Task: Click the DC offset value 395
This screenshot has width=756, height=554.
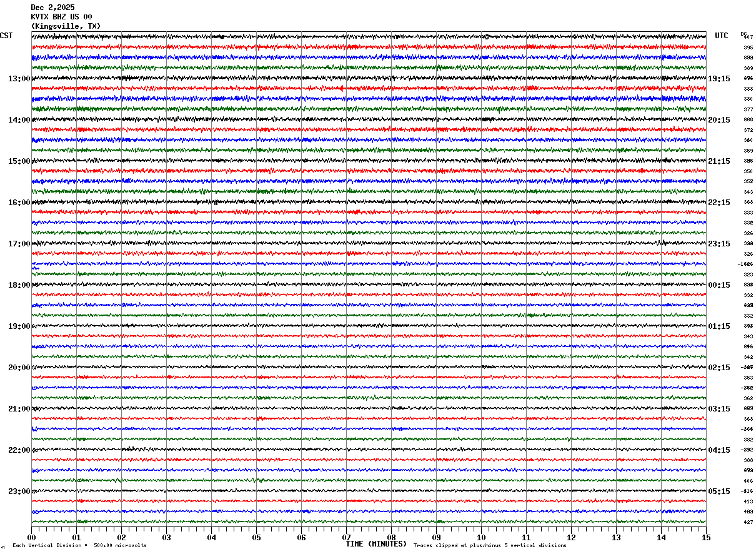Action: (748, 48)
